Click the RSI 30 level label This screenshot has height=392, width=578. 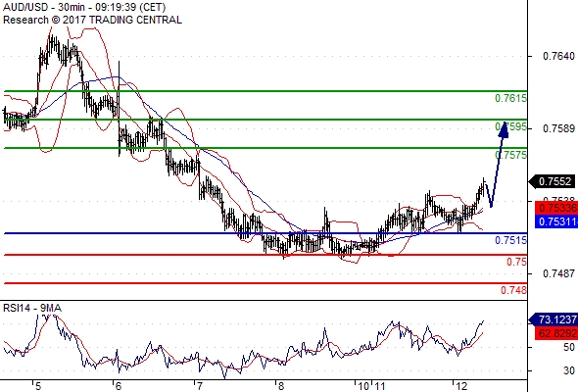pyautogui.click(x=569, y=370)
